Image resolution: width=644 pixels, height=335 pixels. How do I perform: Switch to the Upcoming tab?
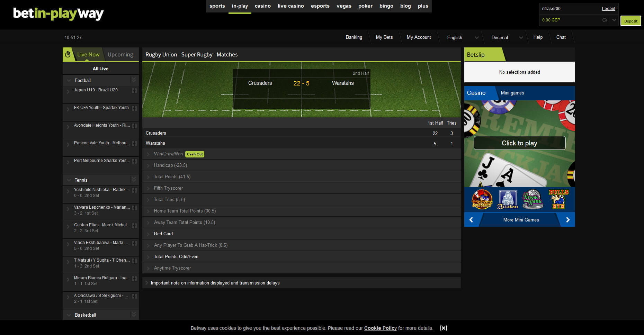(x=120, y=55)
